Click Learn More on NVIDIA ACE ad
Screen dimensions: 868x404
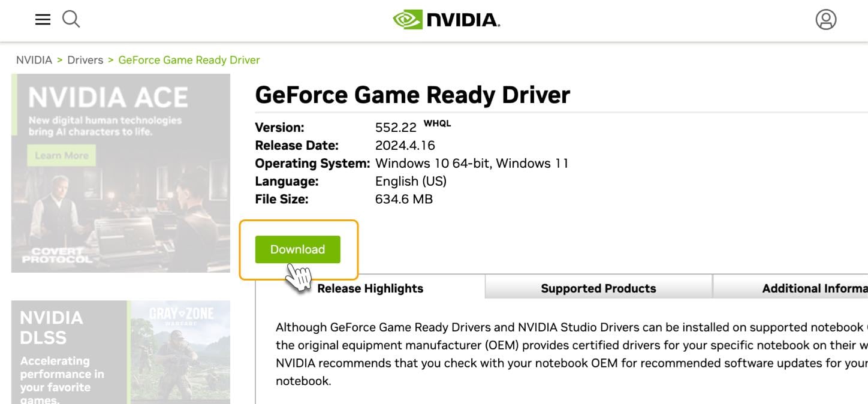click(x=61, y=155)
